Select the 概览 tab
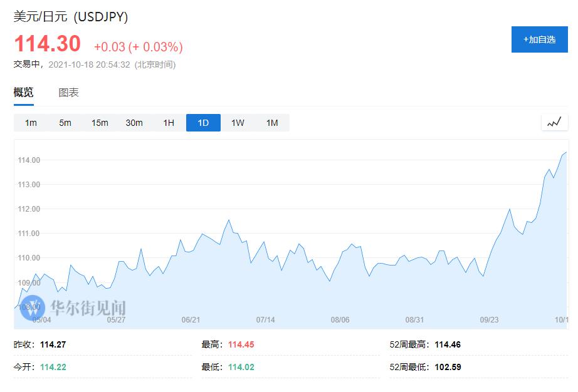This screenshot has height=392, width=578. point(23,92)
